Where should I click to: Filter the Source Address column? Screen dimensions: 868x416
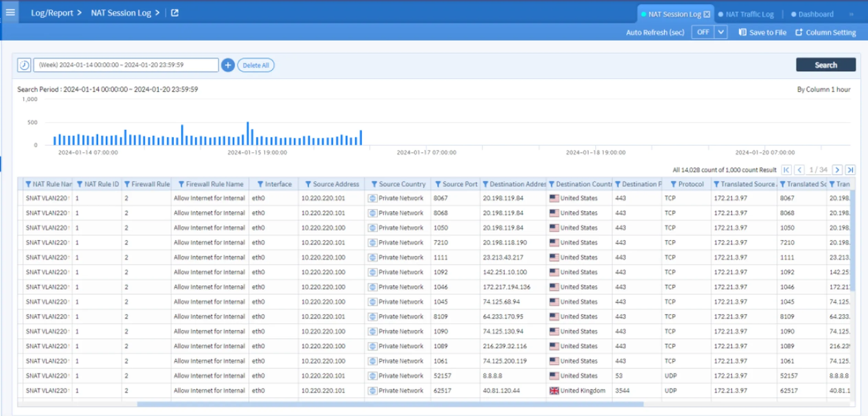pos(308,184)
